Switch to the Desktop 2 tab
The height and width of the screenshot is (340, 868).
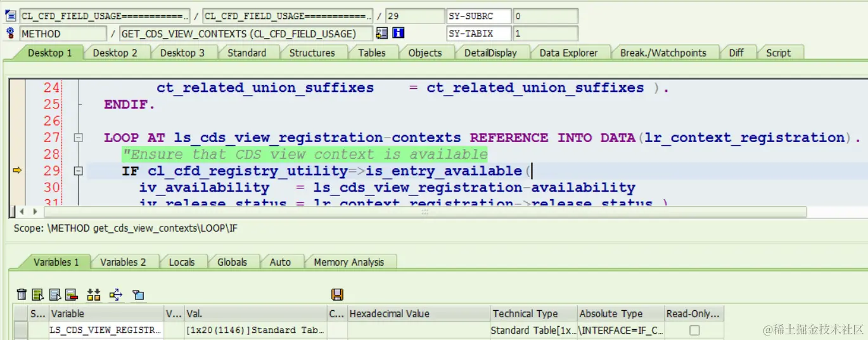115,53
